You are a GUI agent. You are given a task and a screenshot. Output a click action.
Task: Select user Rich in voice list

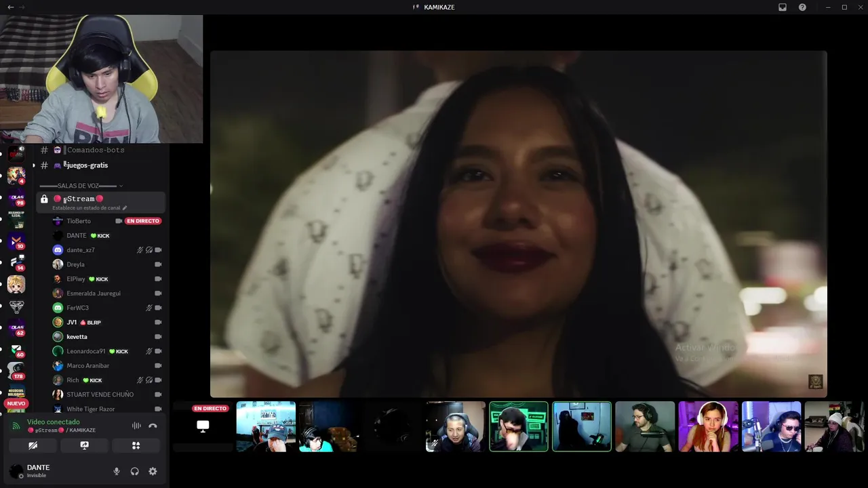(x=73, y=380)
